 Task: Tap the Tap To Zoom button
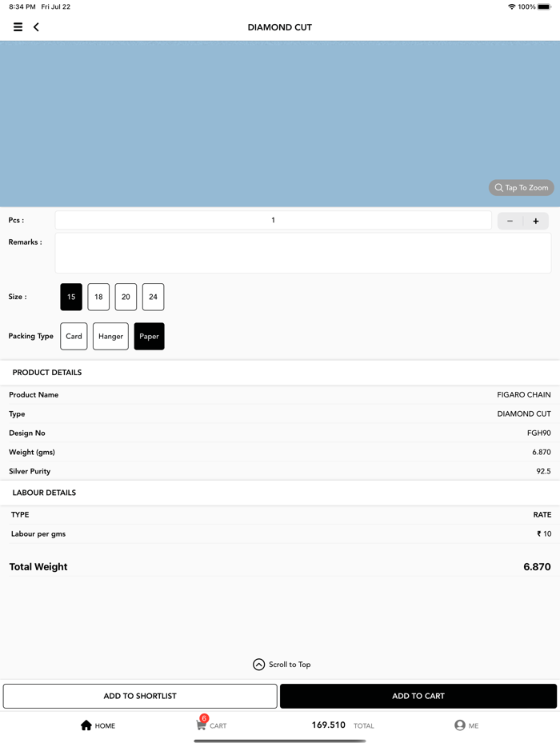(522, 188)
